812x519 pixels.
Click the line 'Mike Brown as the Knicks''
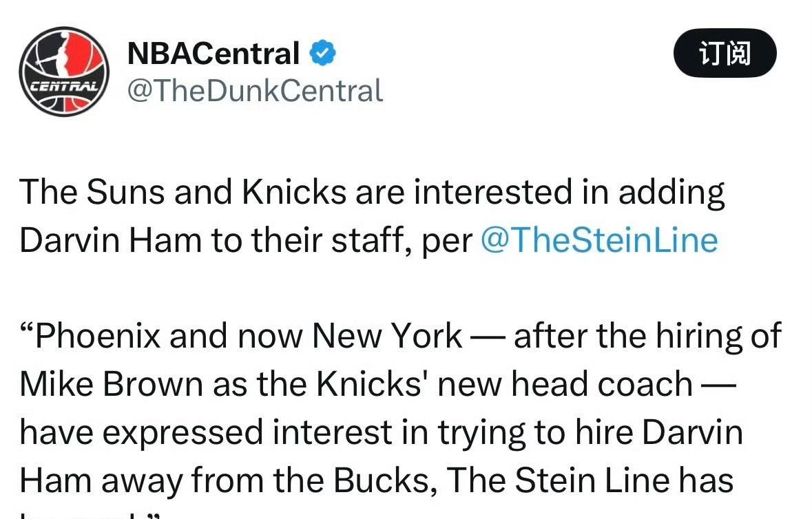(x=377, y=385)
